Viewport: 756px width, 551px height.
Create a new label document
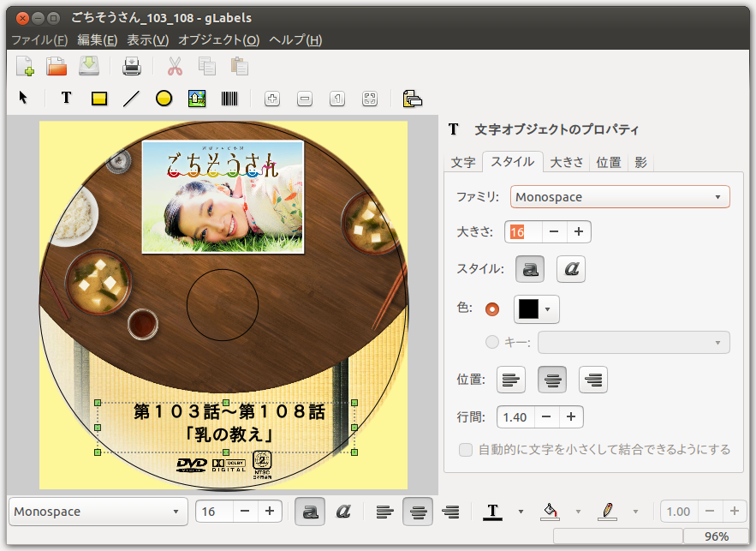(x=25, y=66)
